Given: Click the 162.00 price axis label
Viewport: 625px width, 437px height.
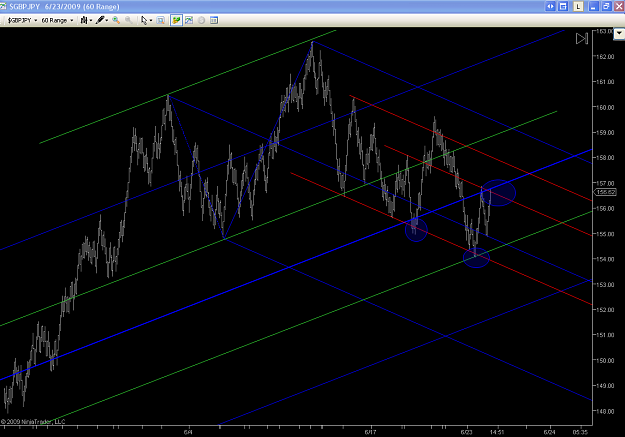Looking at the screenshot, I should pyautogui.click(x=605, y=57).
